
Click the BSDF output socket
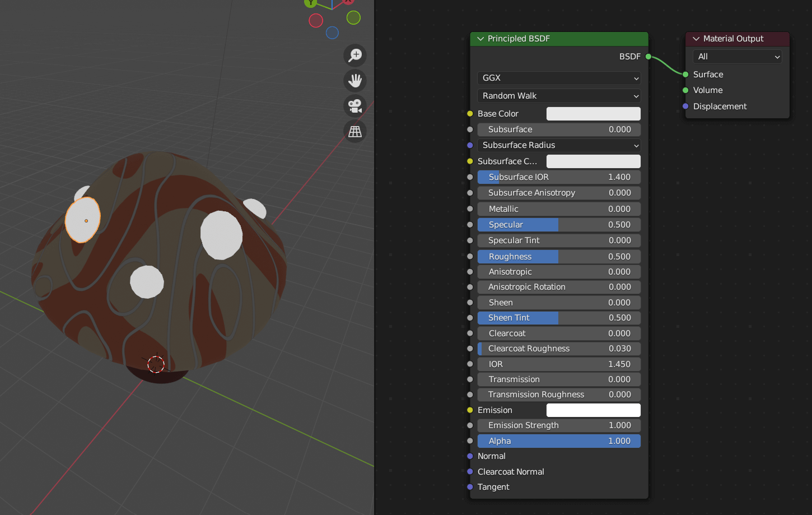648,57
